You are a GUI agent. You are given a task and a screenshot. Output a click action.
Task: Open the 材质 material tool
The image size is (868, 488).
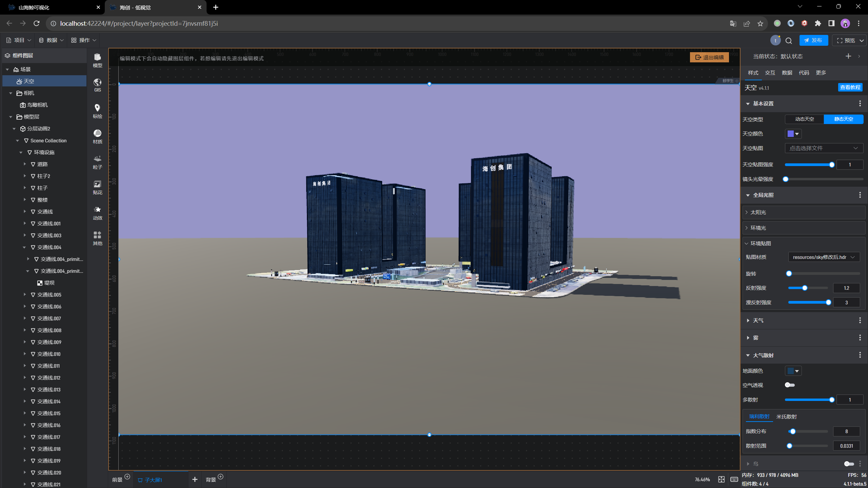[97, 136]
